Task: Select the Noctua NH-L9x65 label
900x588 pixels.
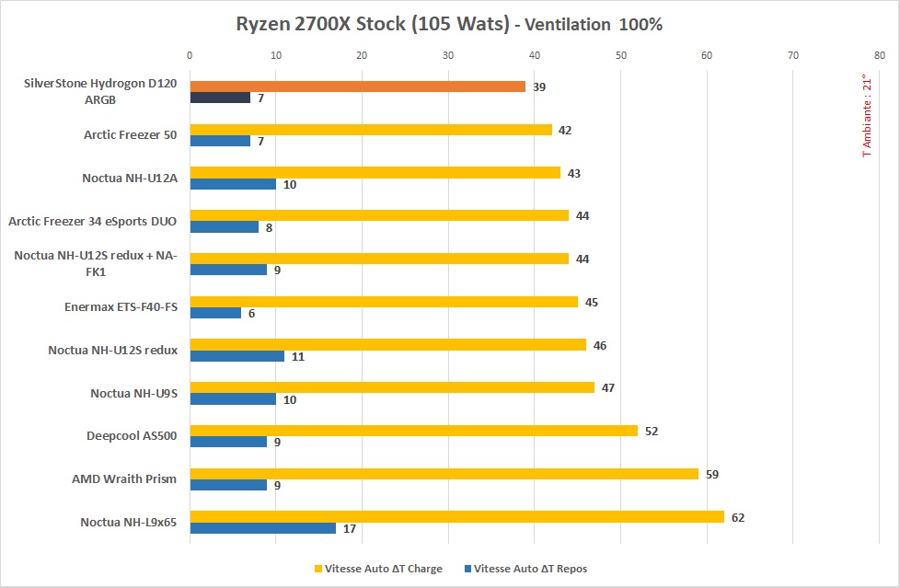Action: pos(129,522)
